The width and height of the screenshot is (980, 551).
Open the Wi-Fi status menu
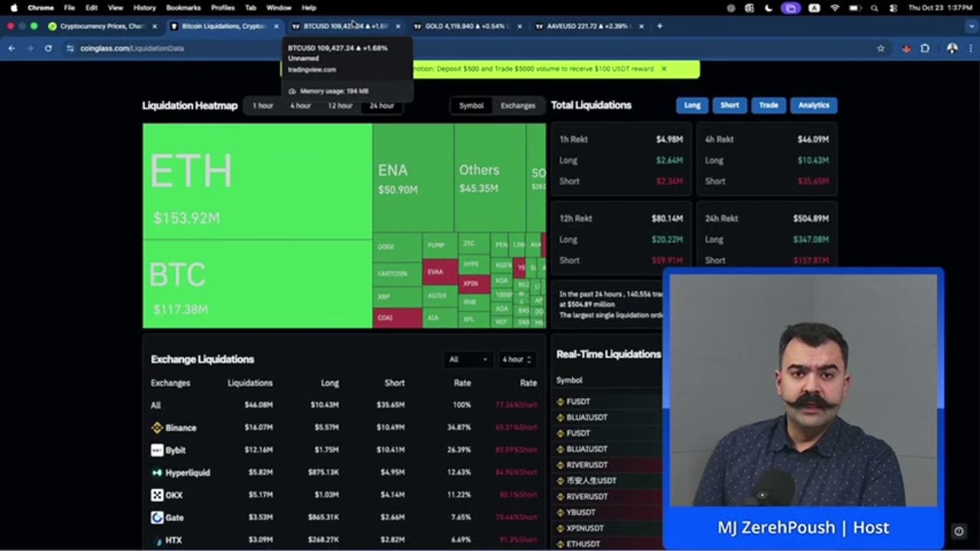835,8
